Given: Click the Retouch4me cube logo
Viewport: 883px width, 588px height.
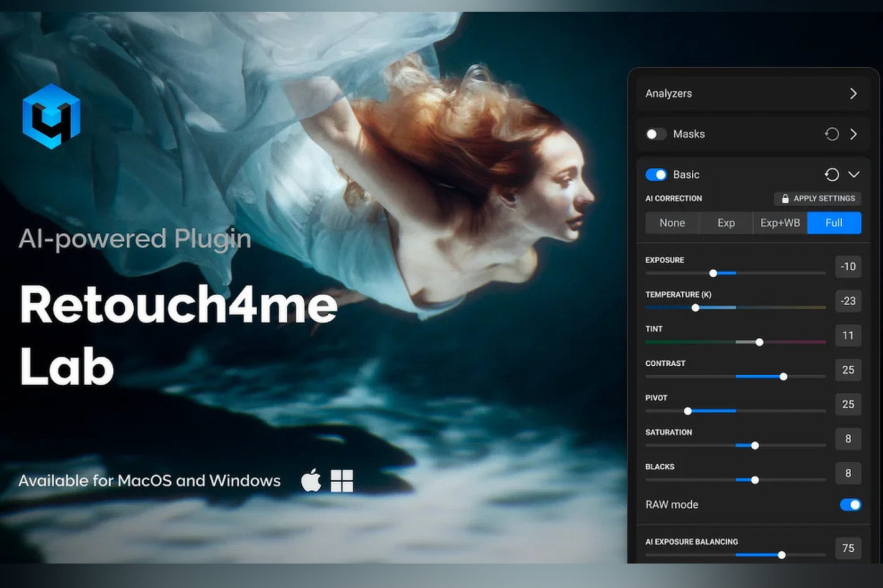Looking at the screenshot, I should pos(51,116).
